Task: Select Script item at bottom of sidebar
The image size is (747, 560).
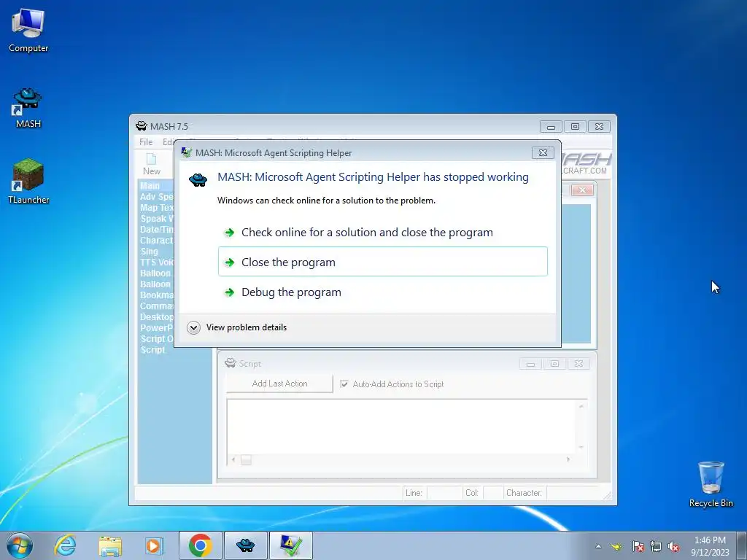Action: click(x=152, y=350)
